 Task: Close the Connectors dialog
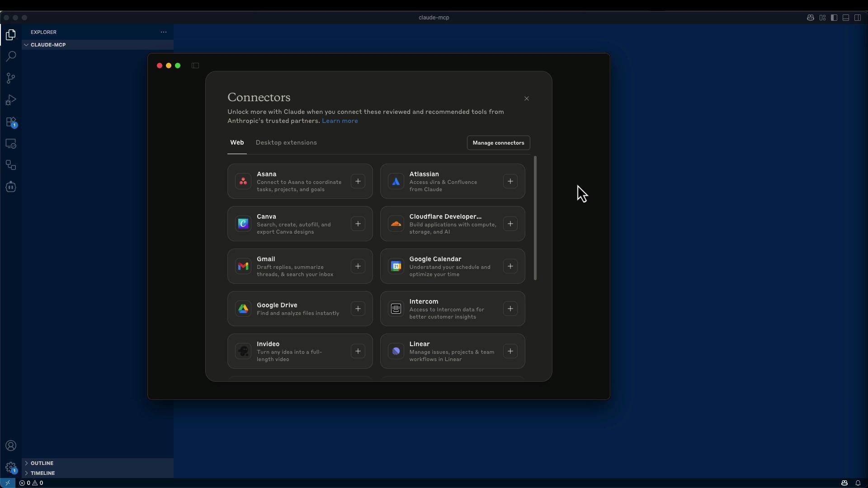527,99
